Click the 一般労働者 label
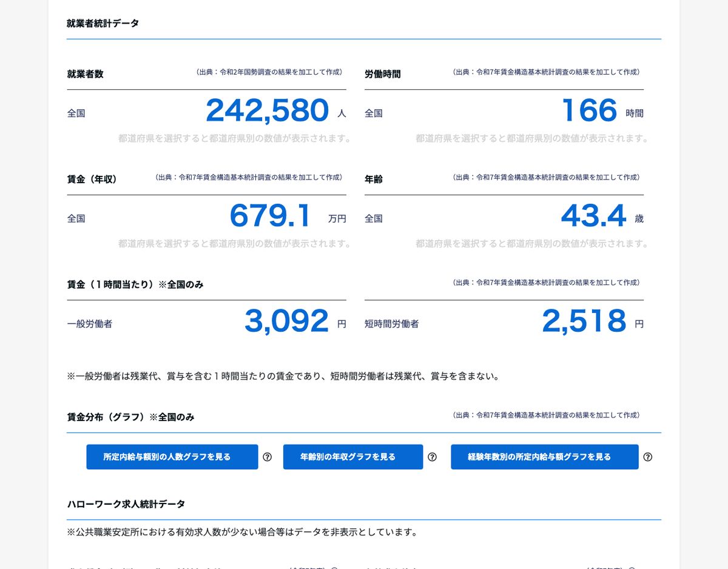This screenshot has height=569, width=728. click(90, 324)
